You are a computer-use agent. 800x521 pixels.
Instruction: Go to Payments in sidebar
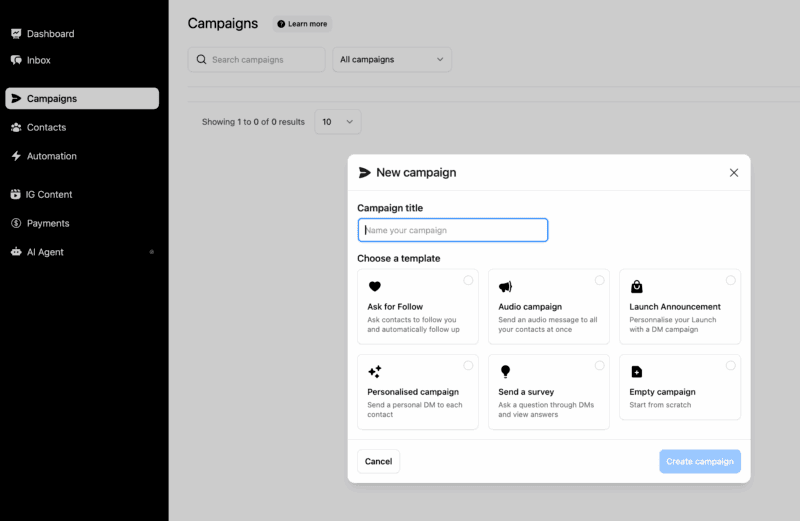[x=48, y=223]
